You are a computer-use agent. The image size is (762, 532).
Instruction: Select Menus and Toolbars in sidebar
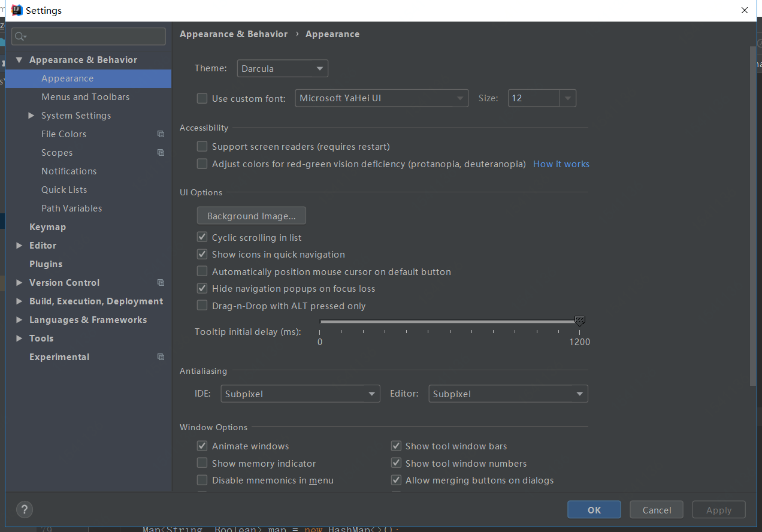tap(85, 97)
